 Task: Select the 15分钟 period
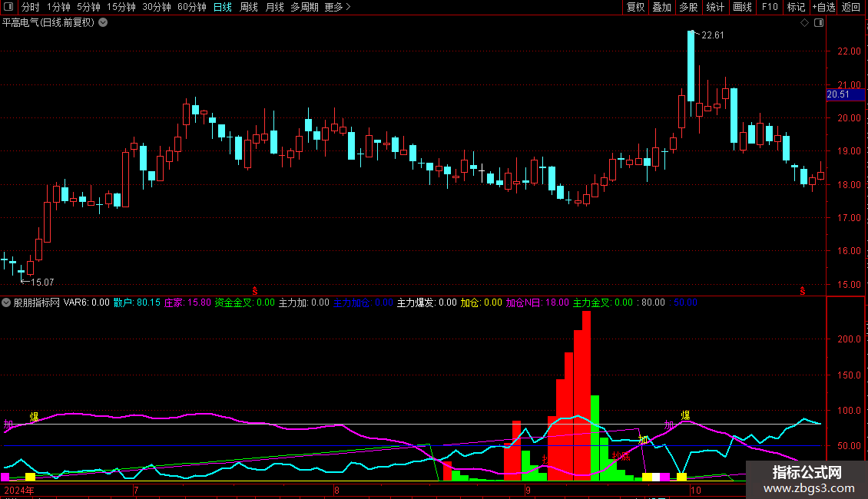[121, 7]
